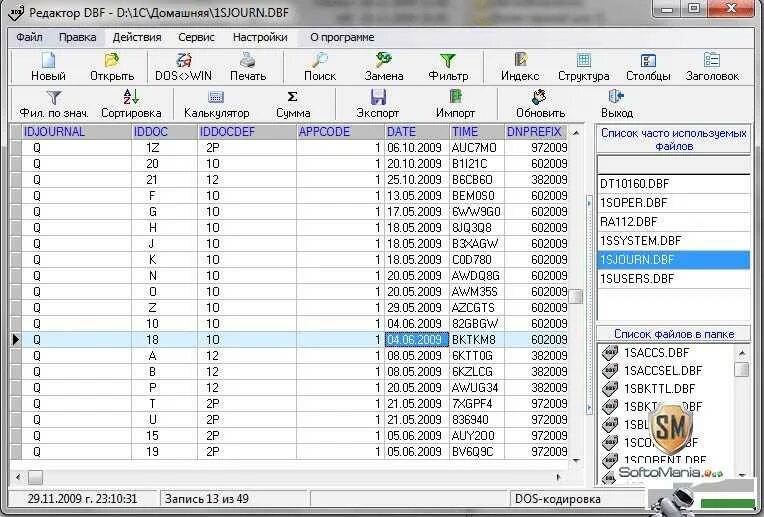Viewport: 764px width, 517px height.
Task: Open the Правка menu
Action: click(77, 37)
